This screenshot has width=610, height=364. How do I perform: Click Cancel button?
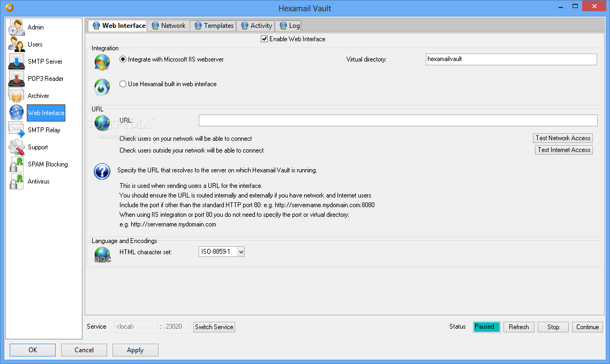[84, 350]
